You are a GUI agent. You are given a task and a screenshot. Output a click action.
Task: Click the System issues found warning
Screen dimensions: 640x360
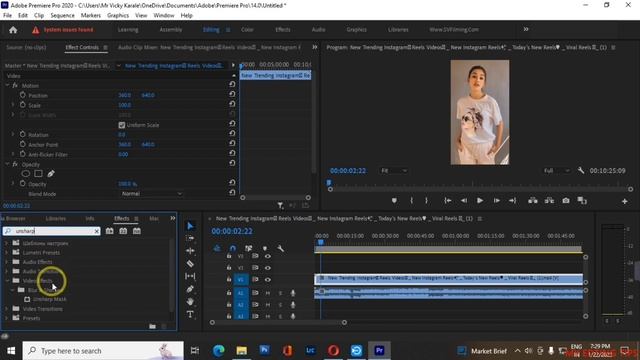pos(63,30)
